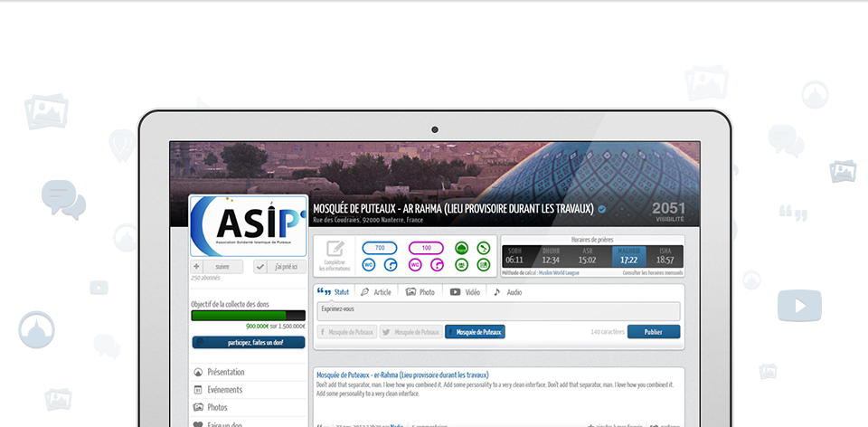This screenshot has width=868, height=427.
Task: Click the green donation progress bar
Action: pos(240,316)
